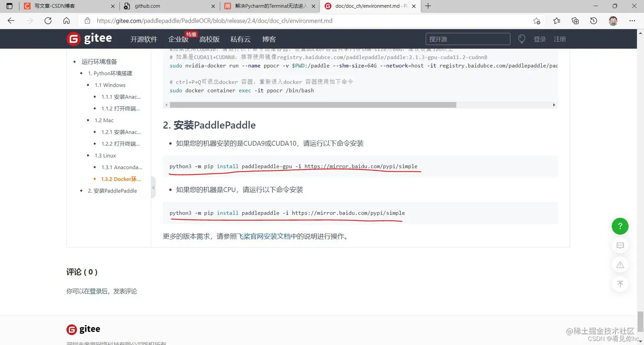Viewport: 644px width, 345px height.
Task: Click the browser profile avatar
Action: (x=613, y=20)
